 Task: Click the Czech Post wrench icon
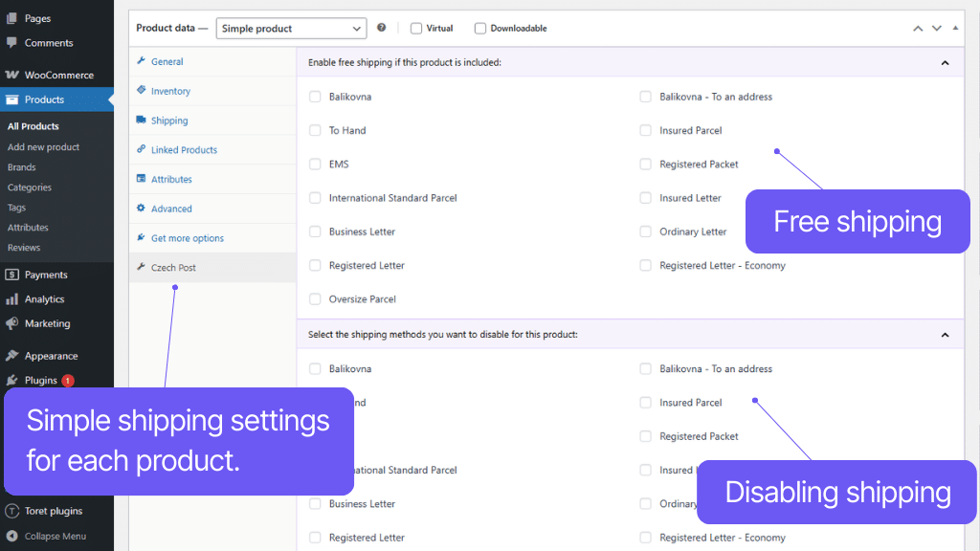(141, 267)
